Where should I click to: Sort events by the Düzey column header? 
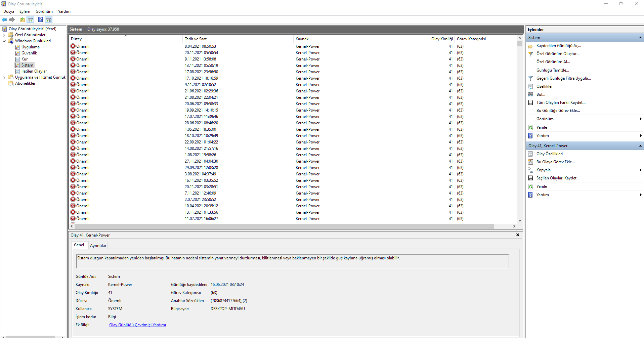(126, 39)
